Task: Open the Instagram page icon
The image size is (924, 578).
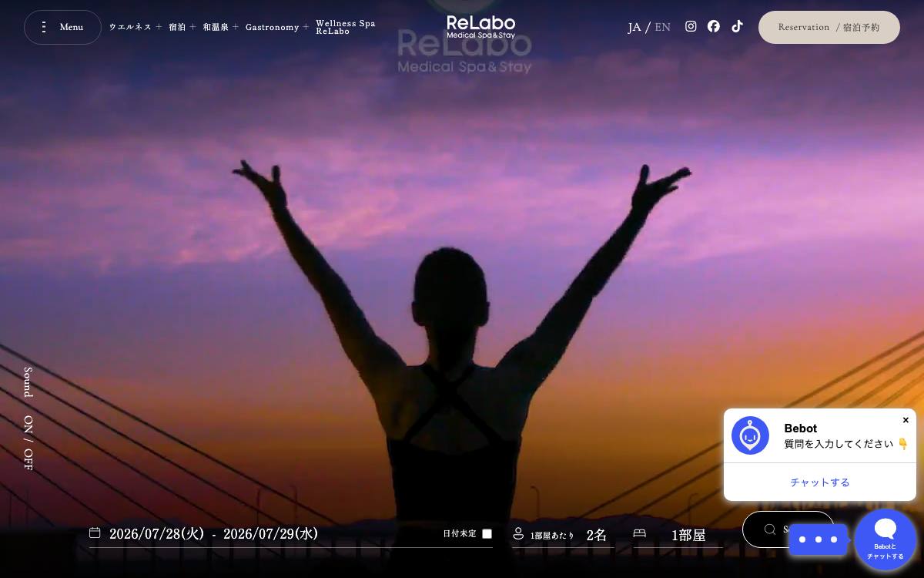Action: [691, 26]
